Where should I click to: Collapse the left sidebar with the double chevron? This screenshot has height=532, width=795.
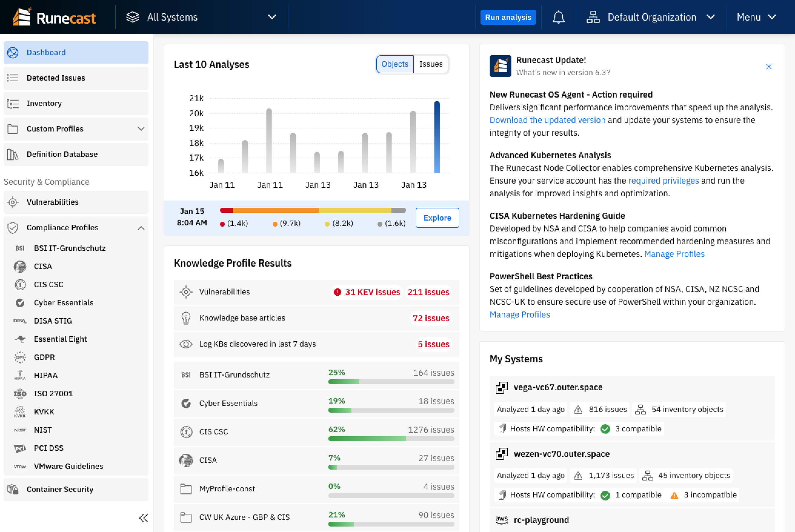tap(144, 518)
